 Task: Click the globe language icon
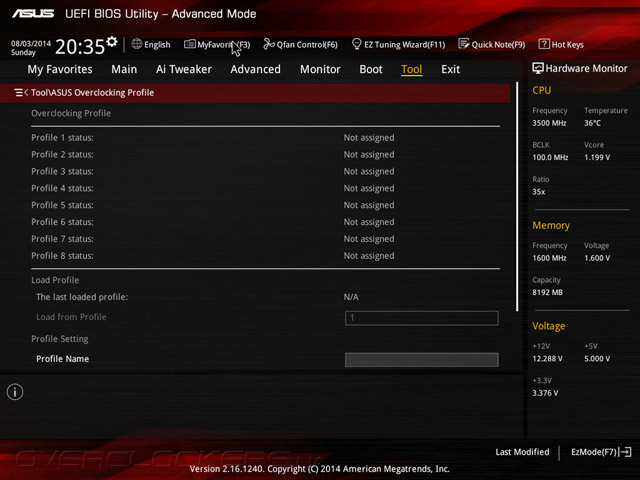click(x=137, y=44)
